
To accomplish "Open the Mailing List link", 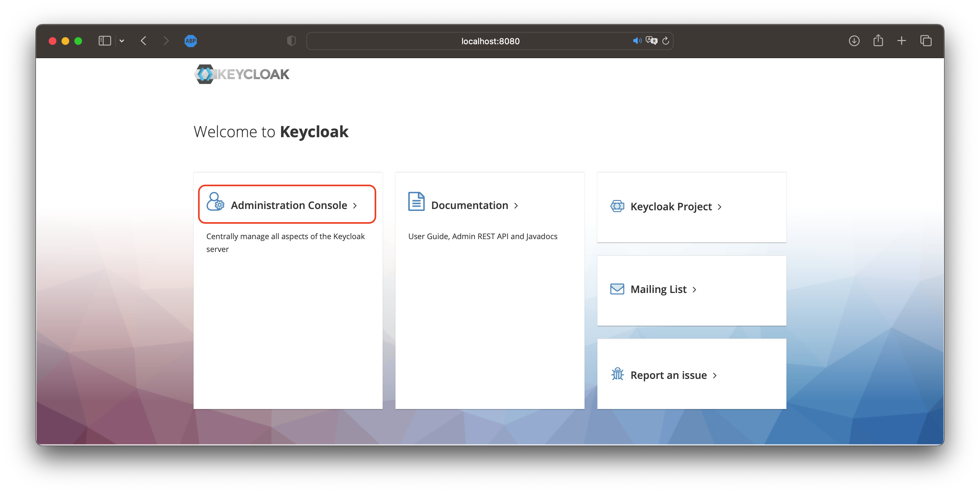I will 658,289.
